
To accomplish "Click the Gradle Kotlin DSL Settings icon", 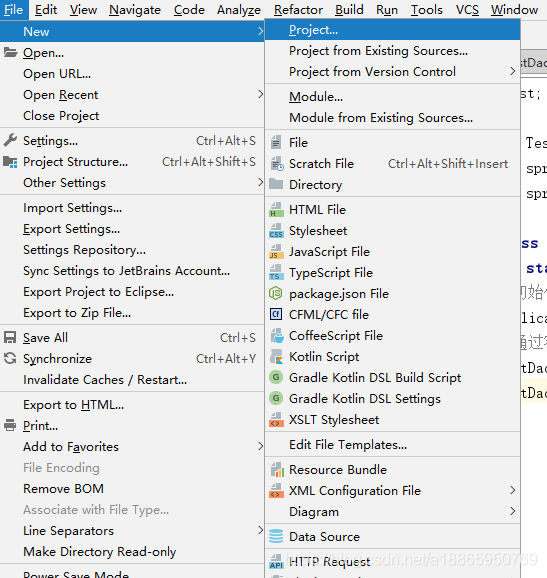I will pyautogui.click(x=276, y=398).
